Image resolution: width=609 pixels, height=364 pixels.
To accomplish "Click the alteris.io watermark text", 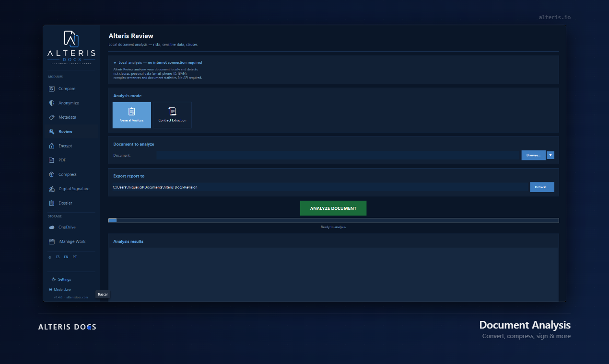I will point(555,17).
